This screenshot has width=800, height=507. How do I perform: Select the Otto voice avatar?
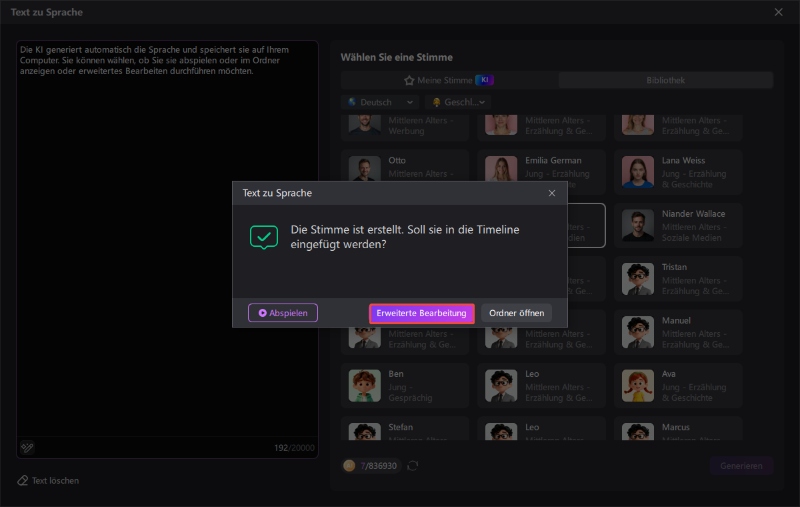click(365, 171)
